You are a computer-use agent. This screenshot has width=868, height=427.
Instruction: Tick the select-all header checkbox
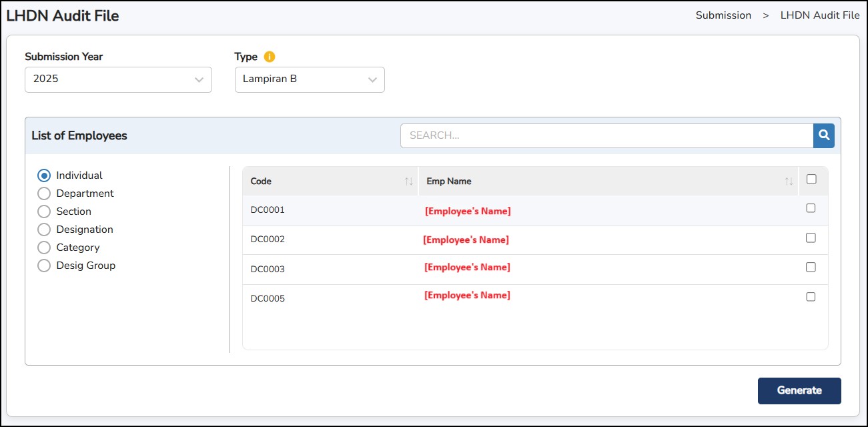pyautogui.click(x=811, y=179)
